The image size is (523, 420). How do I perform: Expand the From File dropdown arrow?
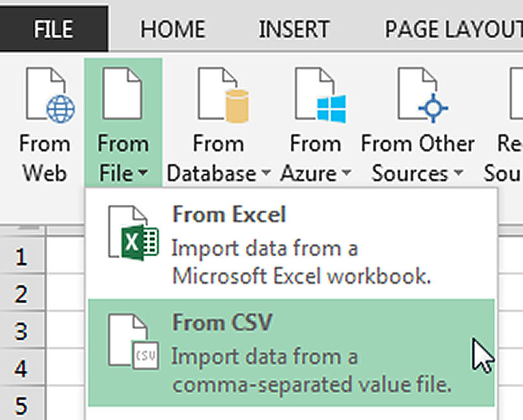tap(143, 173)
